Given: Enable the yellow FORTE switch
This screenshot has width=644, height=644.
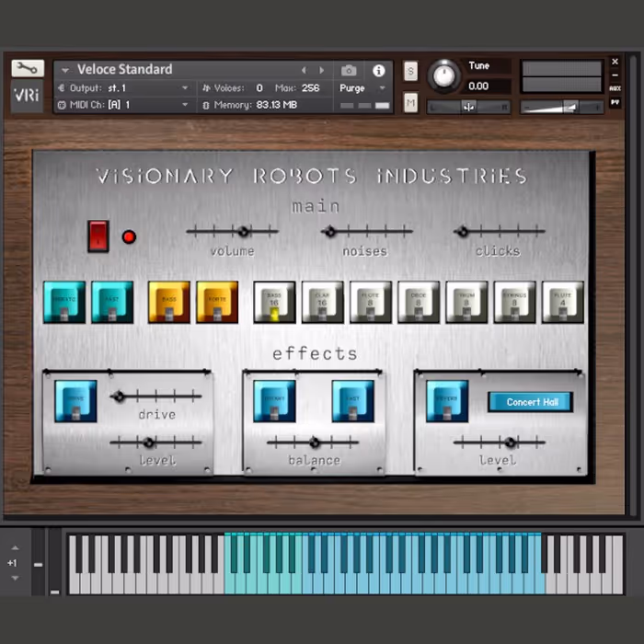Looking at the screenshot, I should coord(217,303).
